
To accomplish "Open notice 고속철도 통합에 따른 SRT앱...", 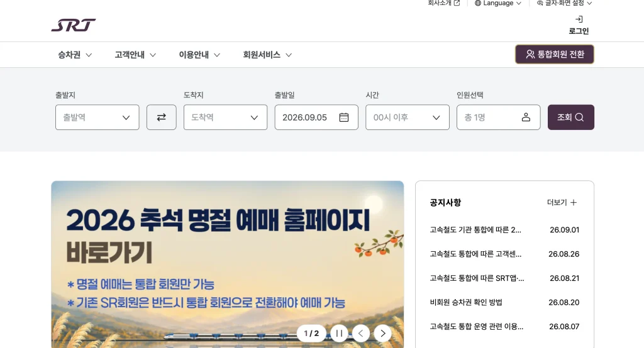I will (477, 278).
